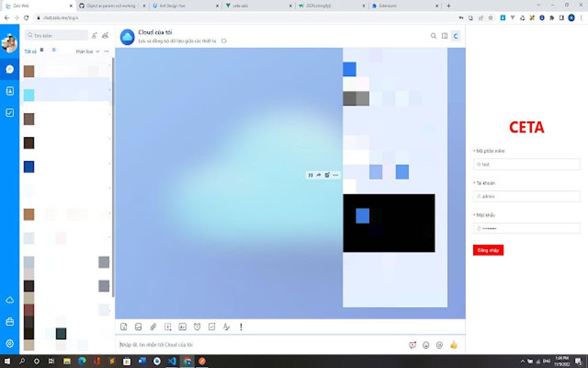Click the @ mention icon near message input

439,344
